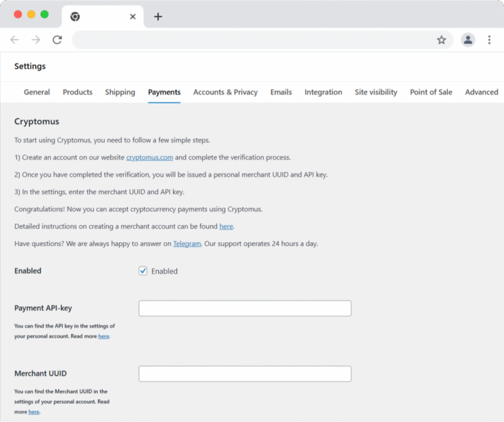Viewport: 504px width, 422px height.
Task: Focus the Merchant UUID text field
Action: (x=245, y=374)
